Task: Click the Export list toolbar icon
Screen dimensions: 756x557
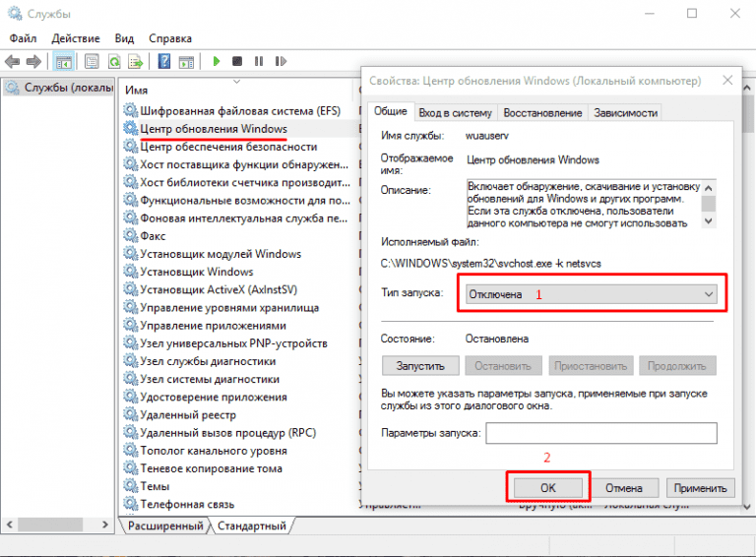Action: coord(136,62)
